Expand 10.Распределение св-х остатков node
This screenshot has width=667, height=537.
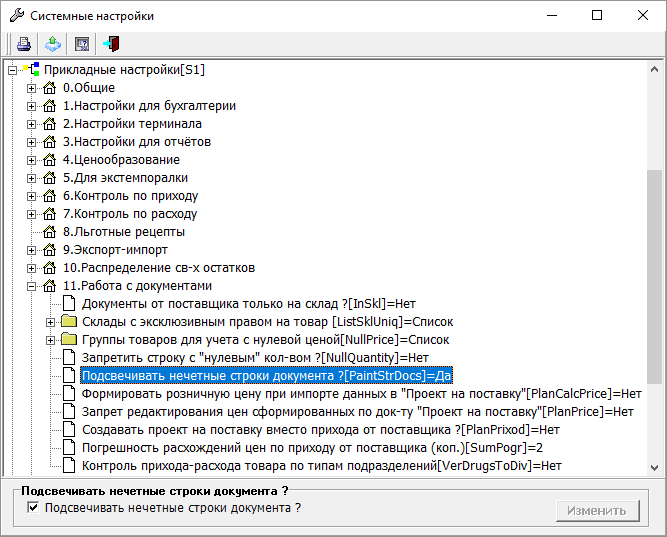point(31,268)
